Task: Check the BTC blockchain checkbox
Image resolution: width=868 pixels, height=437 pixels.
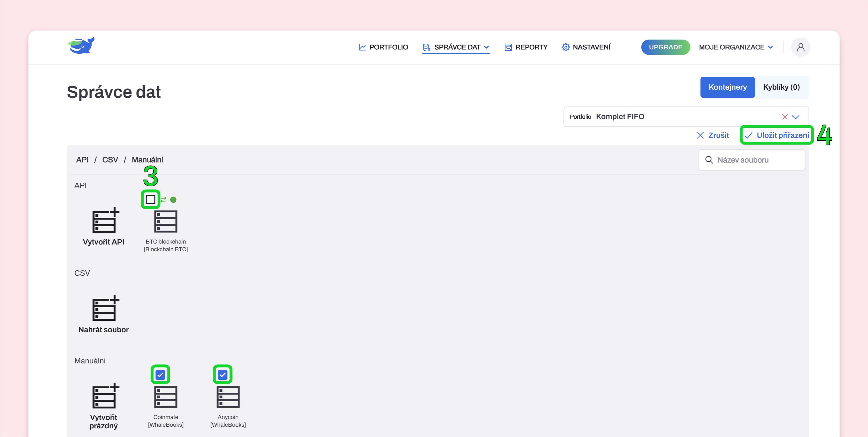Action: pyautogui.click(x=150, y=199)
